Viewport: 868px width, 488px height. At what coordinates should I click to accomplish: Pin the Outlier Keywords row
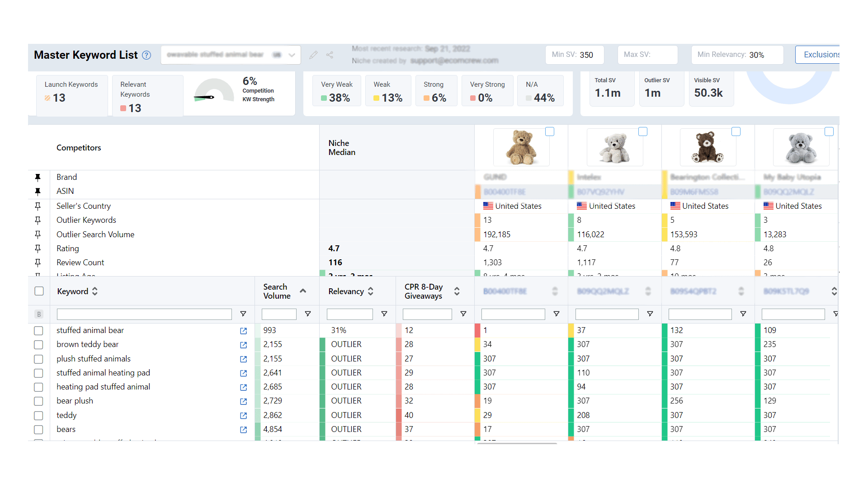click(38, 220)
